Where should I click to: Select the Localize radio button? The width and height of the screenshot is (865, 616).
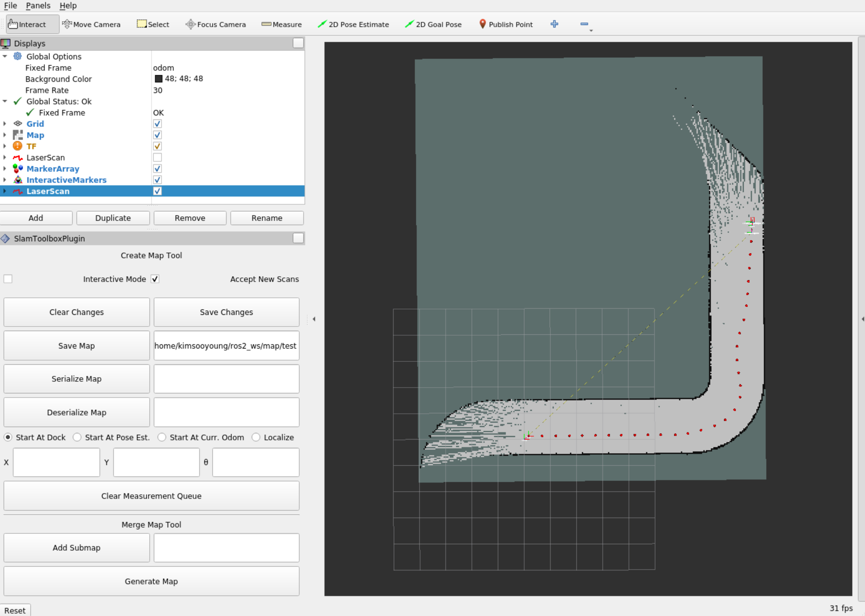point(256,437)
